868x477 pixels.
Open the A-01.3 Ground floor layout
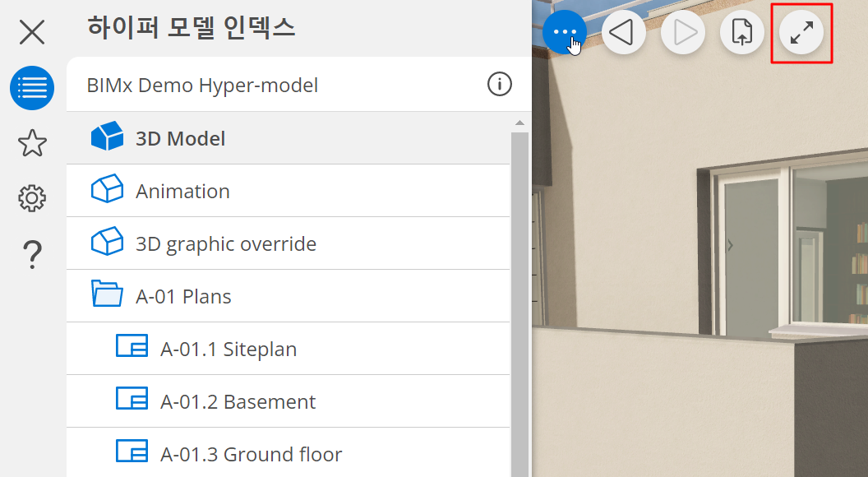pyautogui.click(x=251, y=455)
